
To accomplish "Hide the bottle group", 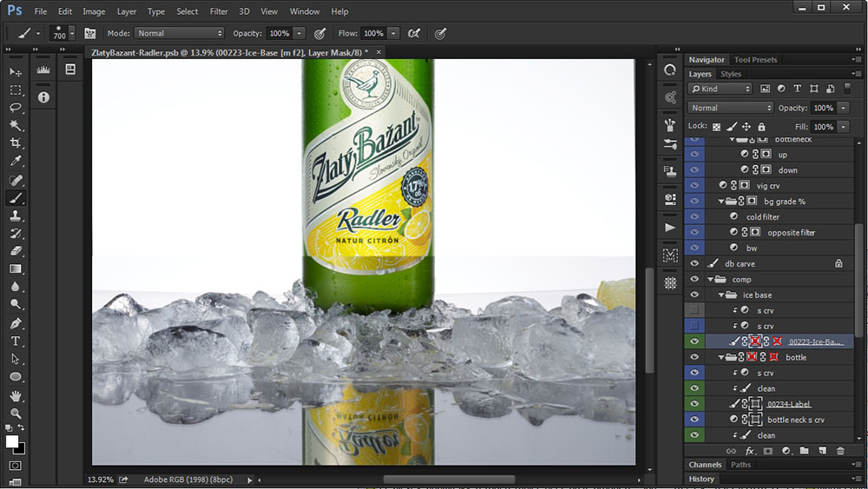I will [694, 357].
